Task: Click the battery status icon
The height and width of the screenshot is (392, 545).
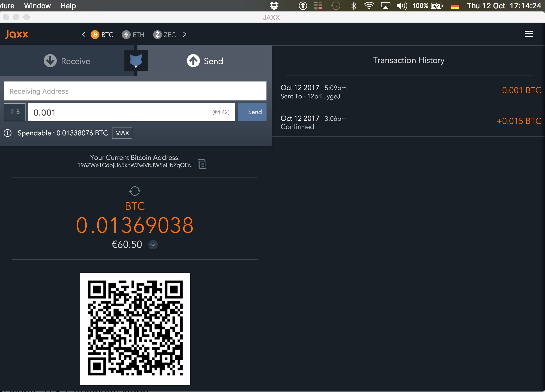Action: coord(437,6)
